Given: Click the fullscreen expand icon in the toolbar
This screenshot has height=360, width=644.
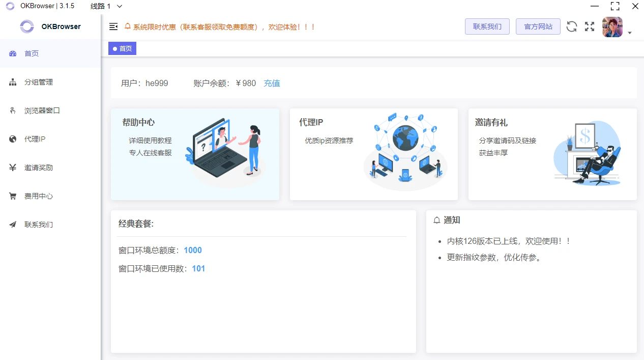Looking at the screenshot, I should coord(589,26).
